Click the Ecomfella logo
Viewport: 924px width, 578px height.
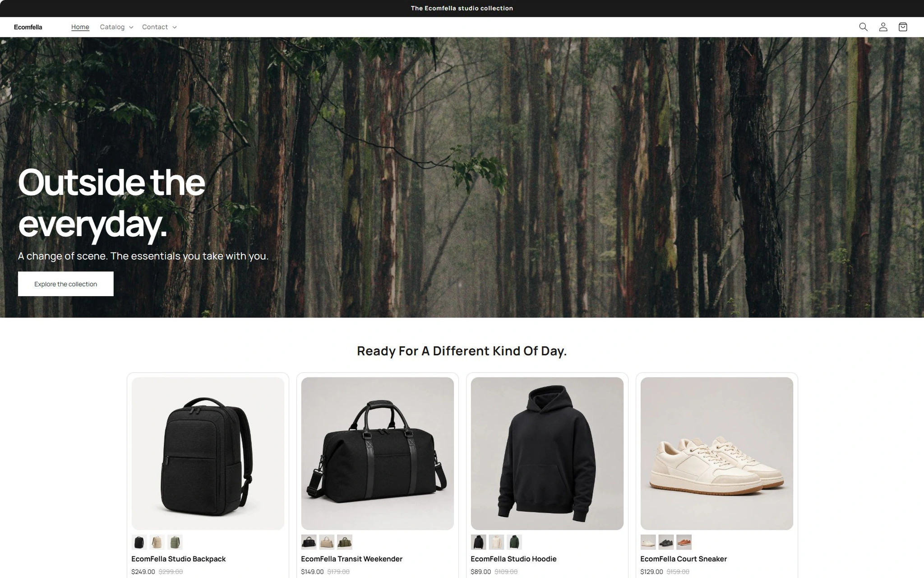tap(28, 27)
